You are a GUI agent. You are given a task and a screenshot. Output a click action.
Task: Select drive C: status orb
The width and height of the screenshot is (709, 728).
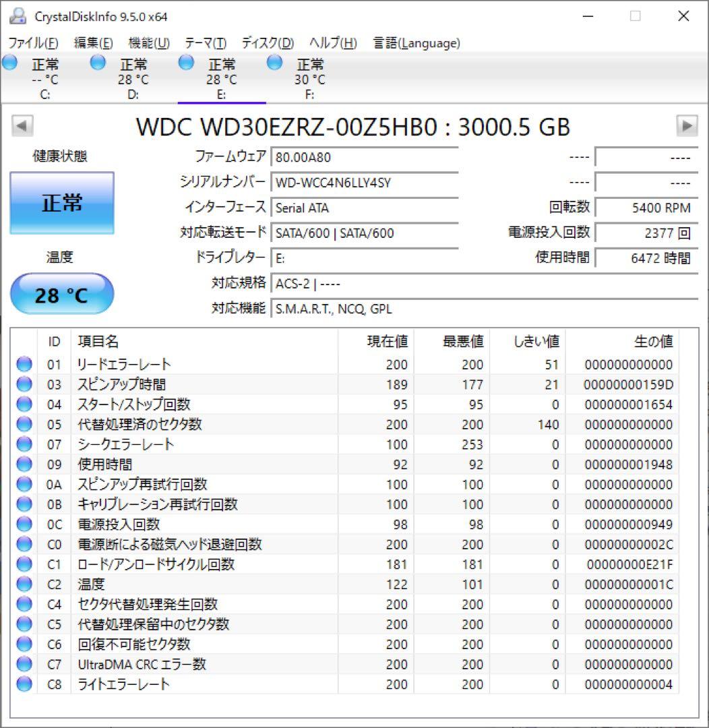pos(9,63)
